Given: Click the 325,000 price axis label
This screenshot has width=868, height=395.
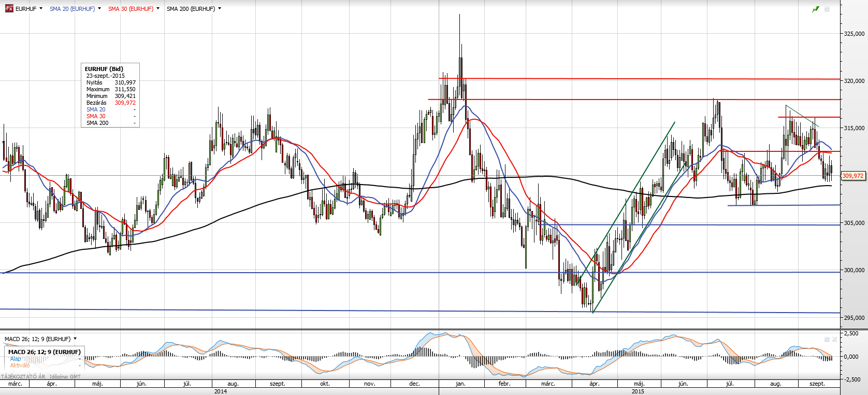Looking at the screenshot, I should point(854,34).
